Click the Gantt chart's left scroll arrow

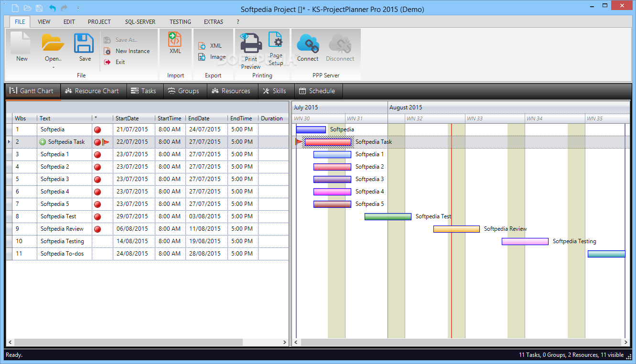296,343
